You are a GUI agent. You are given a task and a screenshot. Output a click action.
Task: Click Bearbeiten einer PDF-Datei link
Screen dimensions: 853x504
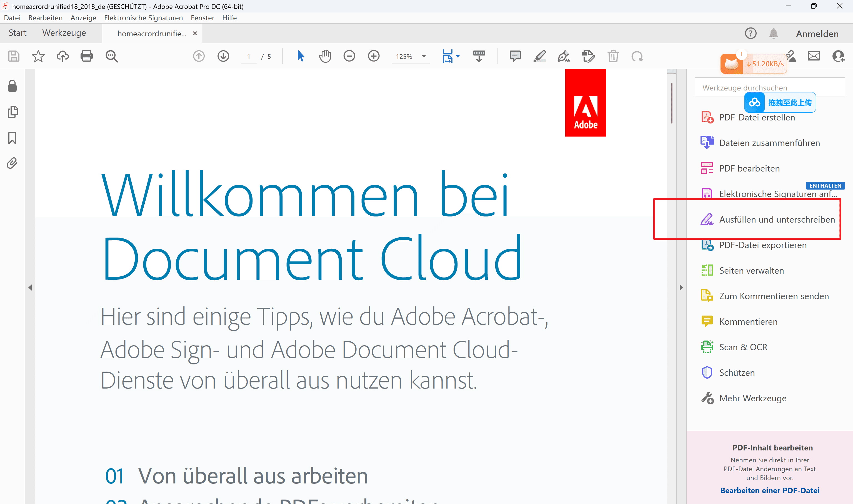coord(770,490)
